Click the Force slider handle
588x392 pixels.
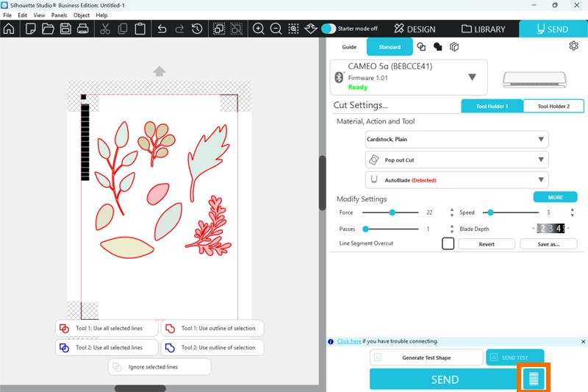coord(392,213)
